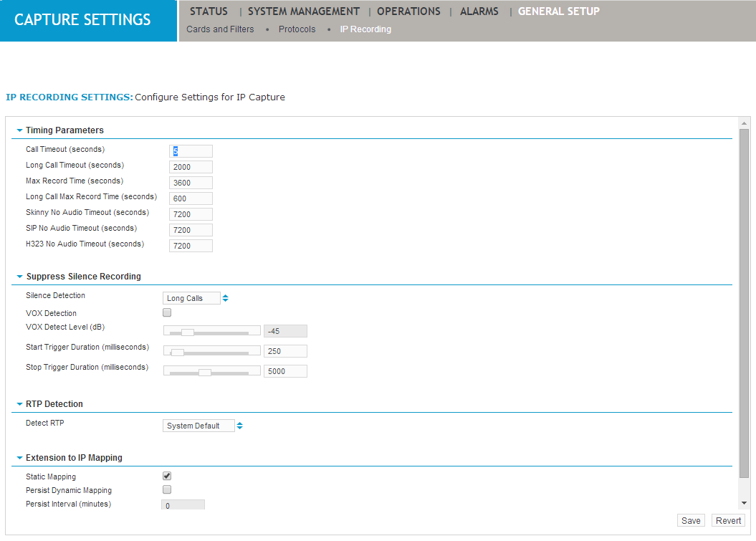756x541 pixels.
Task: Enable Persist Dynamic Mapping
Action: (x=167, y=489)
